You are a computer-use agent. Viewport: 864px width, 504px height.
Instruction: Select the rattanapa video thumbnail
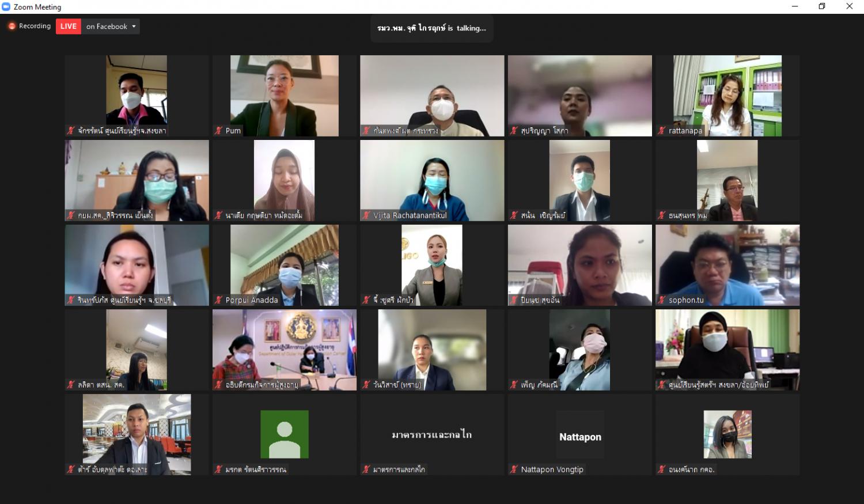(727, 96)
